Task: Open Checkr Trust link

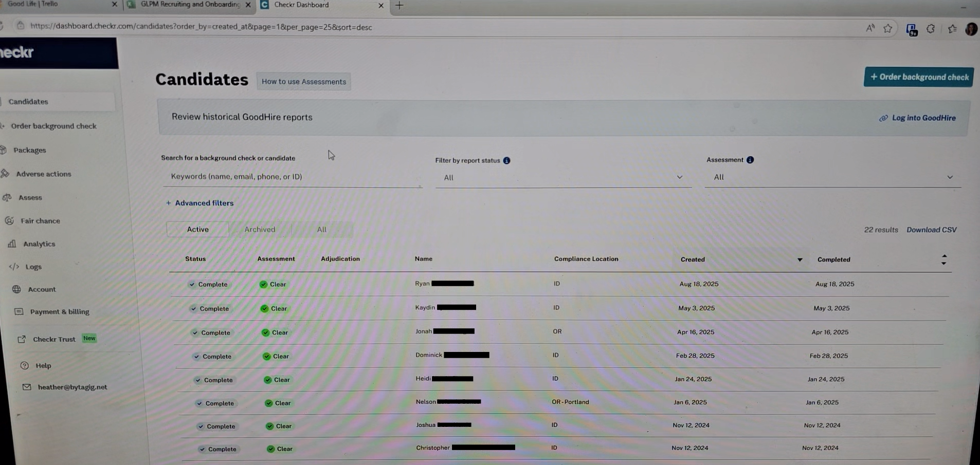Action: (54, 339)
